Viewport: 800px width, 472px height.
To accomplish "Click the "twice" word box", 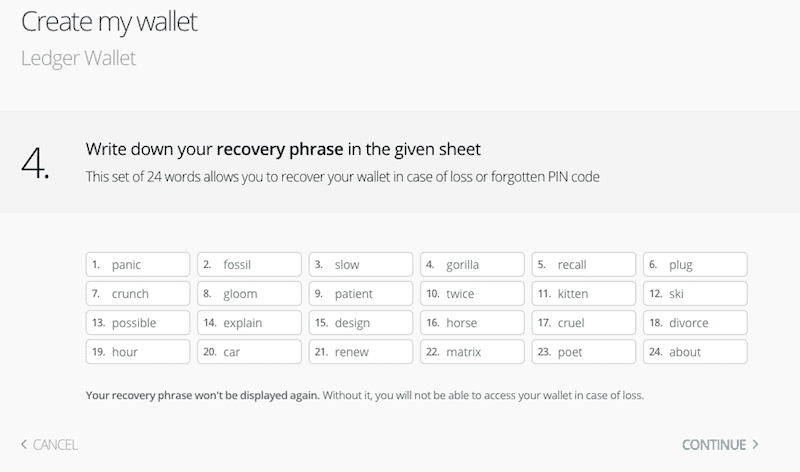I will click(471, 294).
